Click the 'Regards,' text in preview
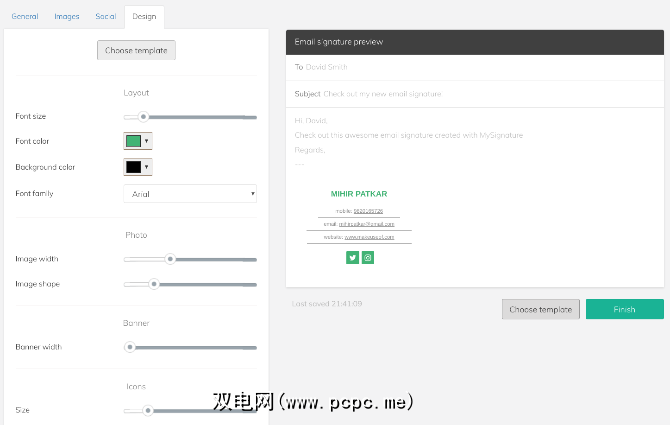Screen dimensions: 670x425 pyautogui.click(x=310, y=150)
